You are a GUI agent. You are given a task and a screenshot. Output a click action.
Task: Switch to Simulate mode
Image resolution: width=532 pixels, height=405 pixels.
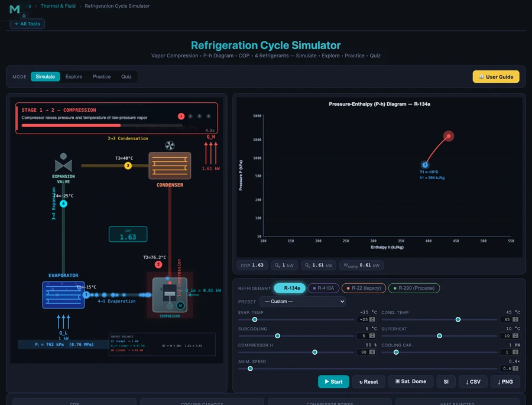(x=45, y=77)
